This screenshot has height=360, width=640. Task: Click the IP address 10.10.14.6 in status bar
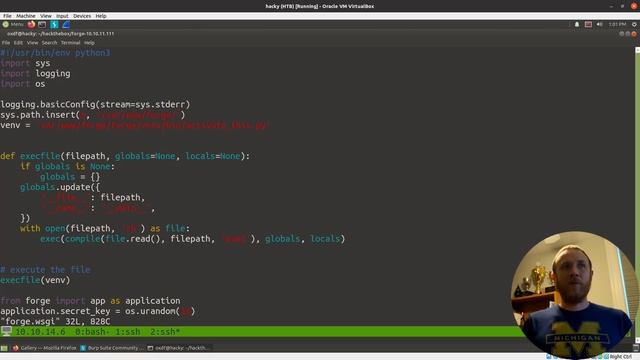40,332
